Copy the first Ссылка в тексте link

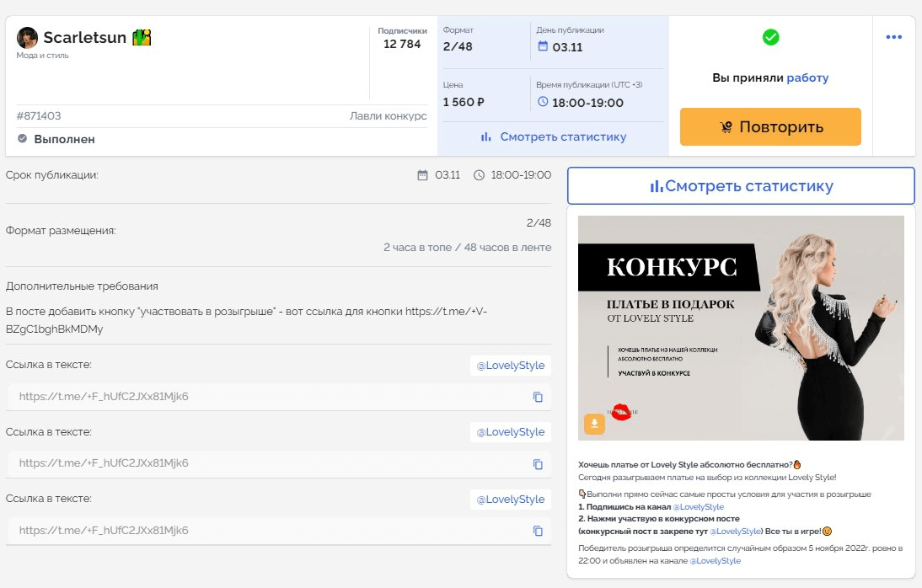click(x=538, y=397)
